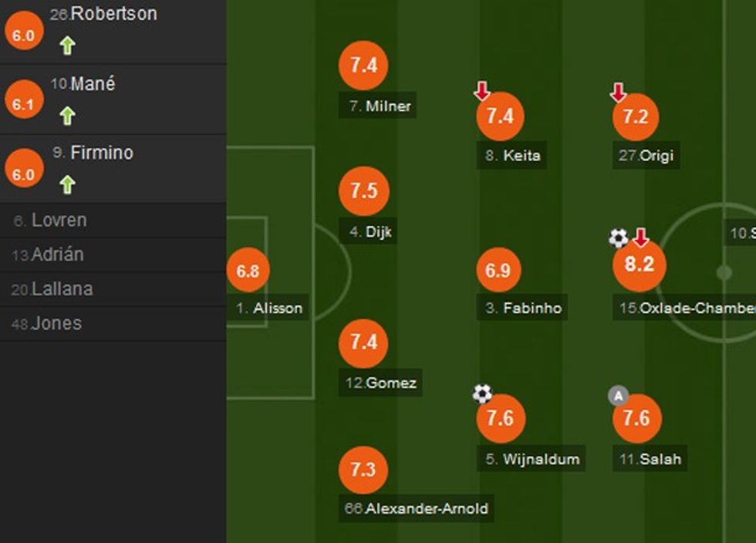
Task: Click the goal ball icon near Oxlade-Chamberlain
Action: point(618,238)
